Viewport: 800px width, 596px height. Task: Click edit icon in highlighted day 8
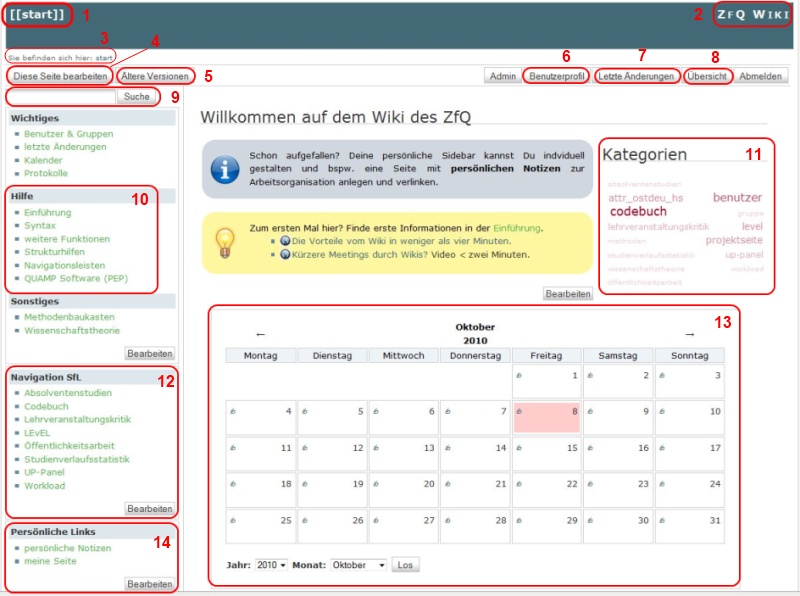pyautogui.click(x=518, y=410)
